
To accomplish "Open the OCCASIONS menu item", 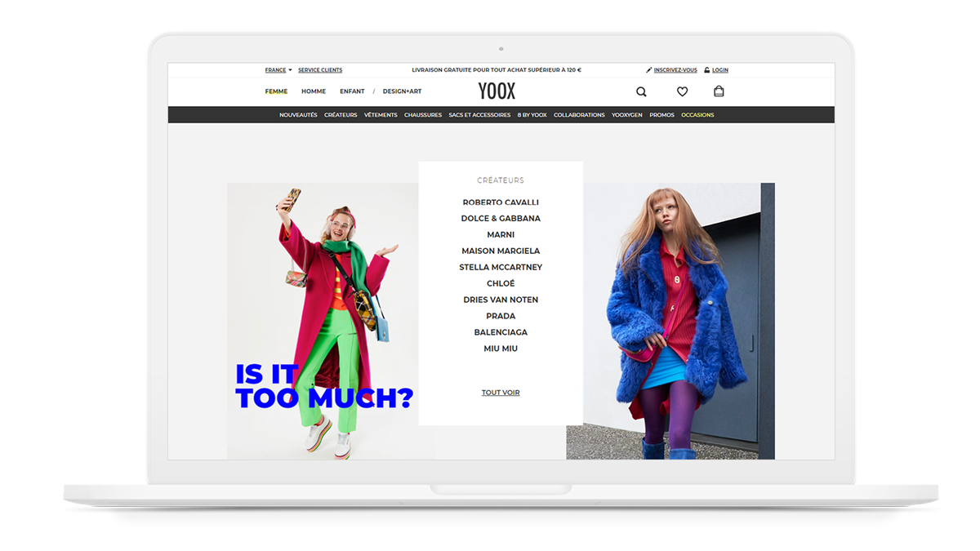I will 697,114.
